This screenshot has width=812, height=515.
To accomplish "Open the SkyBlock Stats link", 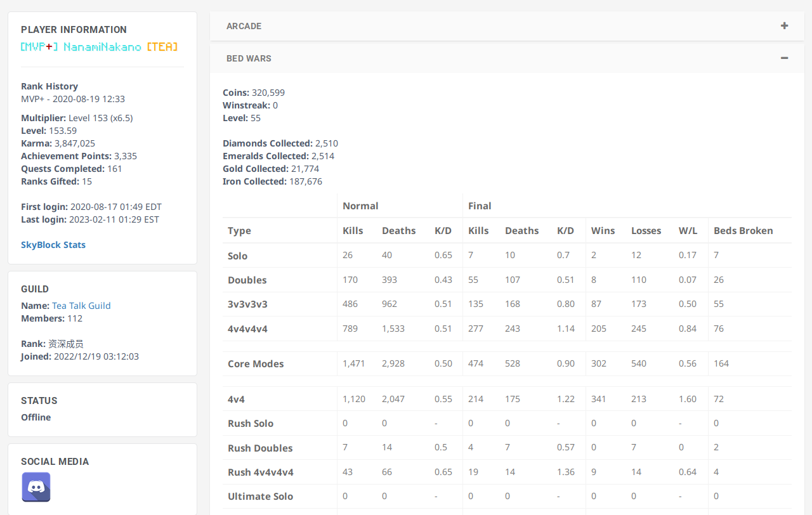I will click(x=53, y=245).
